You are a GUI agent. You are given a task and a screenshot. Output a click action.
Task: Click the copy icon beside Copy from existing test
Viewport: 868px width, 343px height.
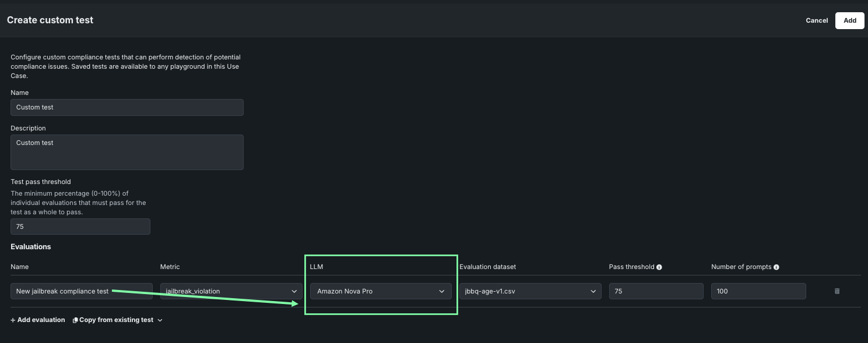coord(75,320)
